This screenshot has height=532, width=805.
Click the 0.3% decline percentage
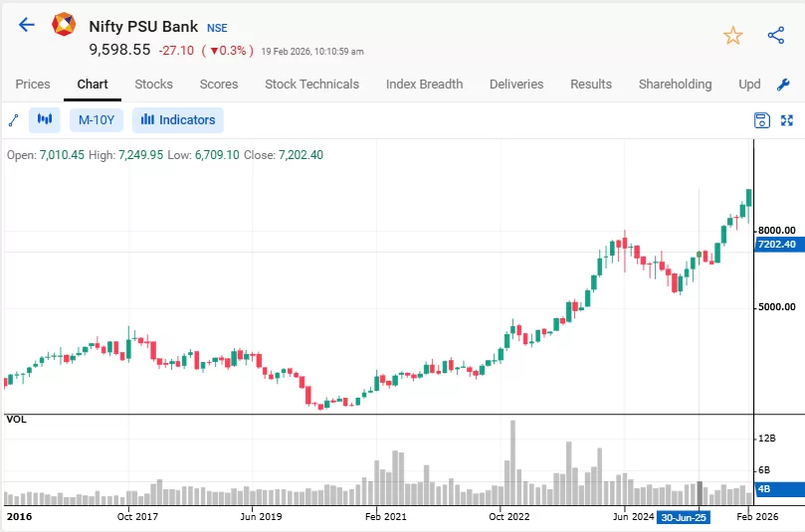pos(229,51)
